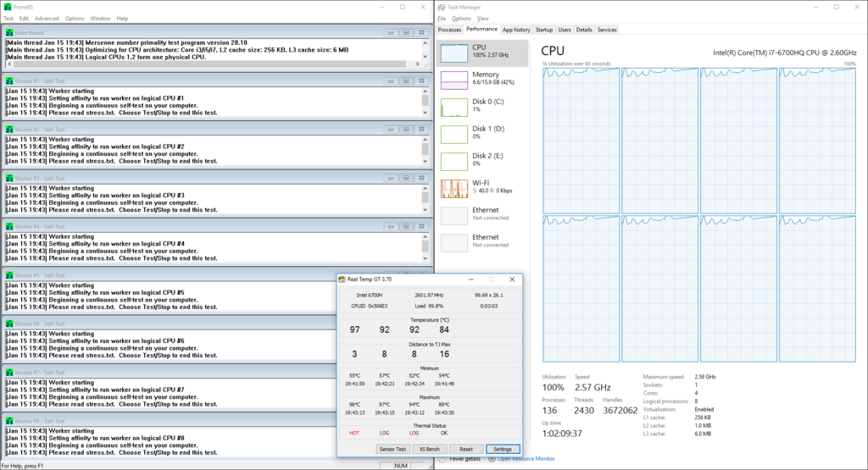Image resolution: width=868 pixels, height=470 pixels.
Task: Click the OK thermal status label
Action: (444, 433)
